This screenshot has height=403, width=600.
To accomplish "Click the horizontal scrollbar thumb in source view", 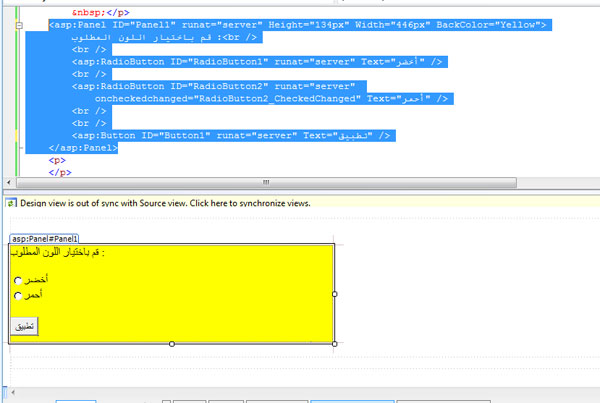I will pos(265,183).
